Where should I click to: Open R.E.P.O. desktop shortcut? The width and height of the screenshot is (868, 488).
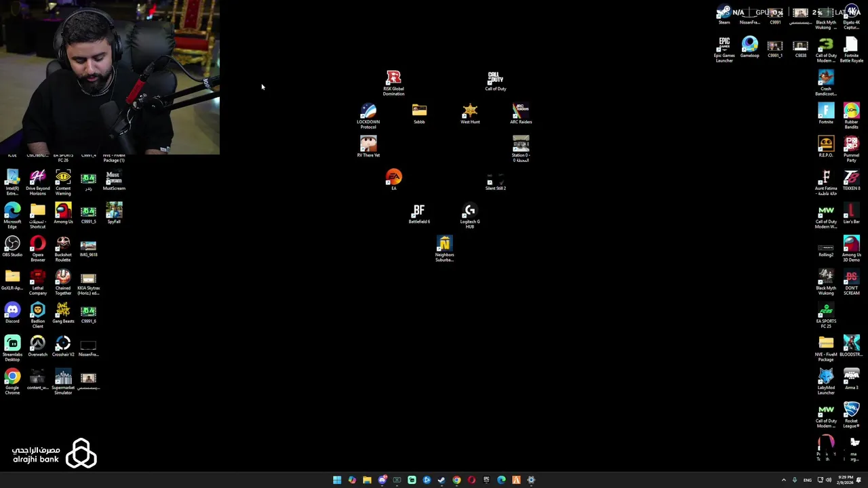click(826, 146)
